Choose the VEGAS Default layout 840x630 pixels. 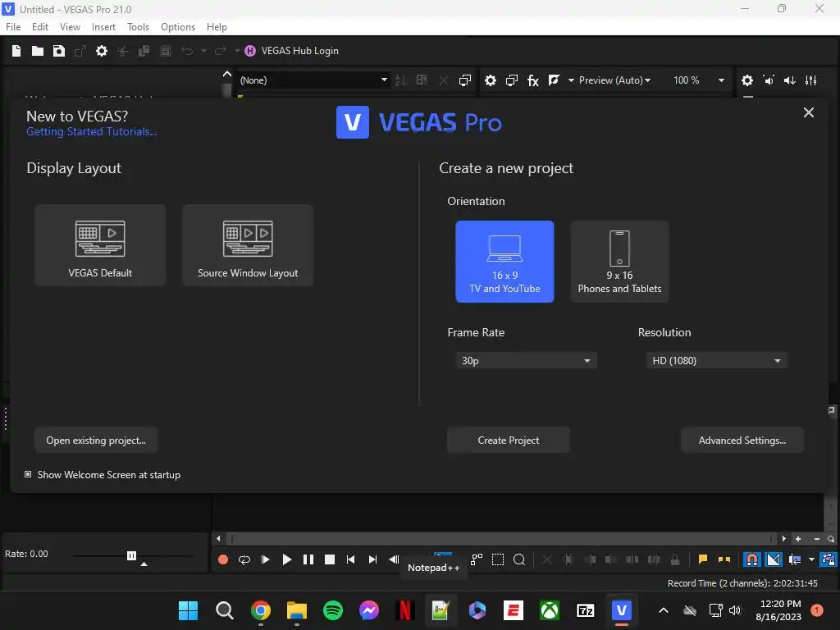pyautogui.click(x=100, y=245)
